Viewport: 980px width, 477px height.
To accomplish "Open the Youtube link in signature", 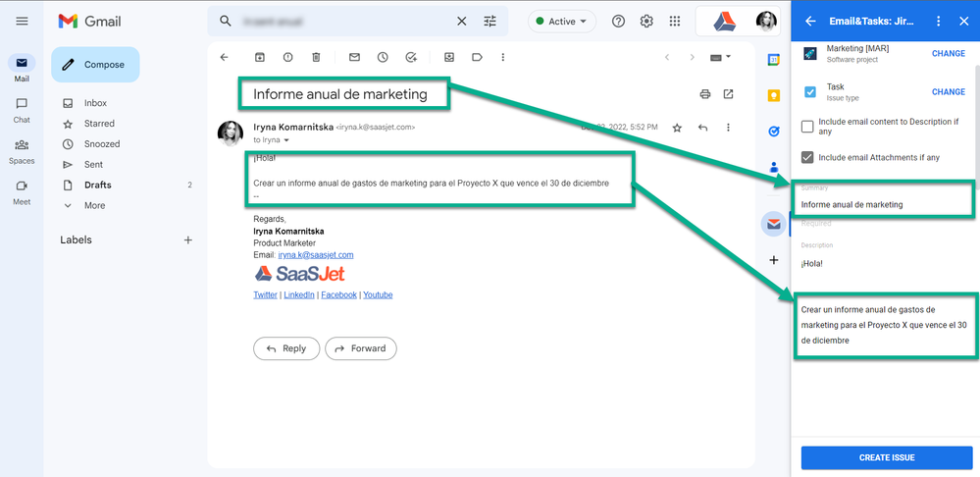I will [x=378, y=295].
